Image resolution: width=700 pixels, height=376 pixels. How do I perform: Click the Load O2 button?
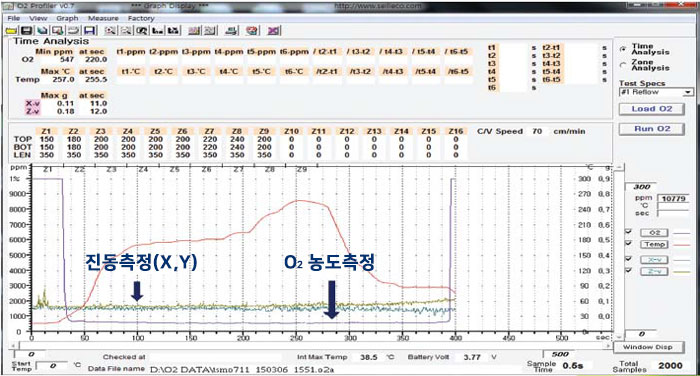click(x=652, y=109)
